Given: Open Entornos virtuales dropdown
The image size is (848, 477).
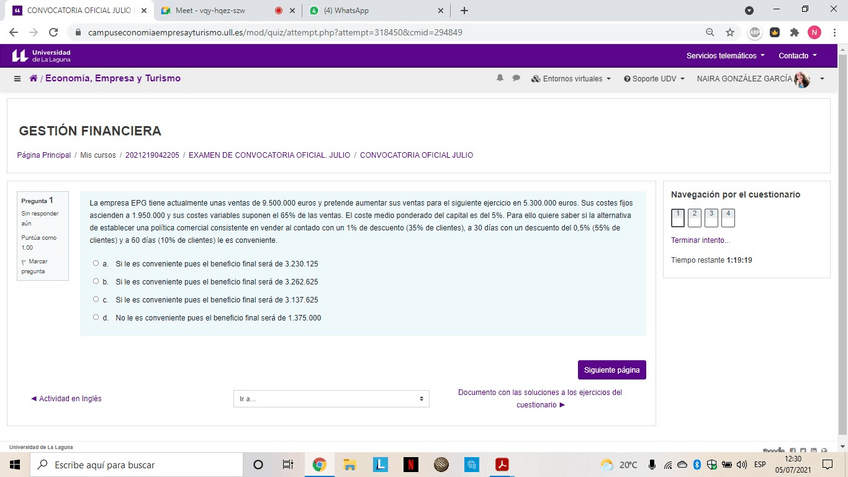Looking at the screenshot, I should click(571, 79).
